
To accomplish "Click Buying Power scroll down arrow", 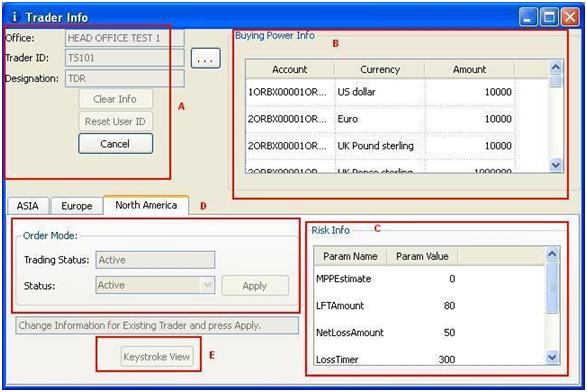I will 556,165.
